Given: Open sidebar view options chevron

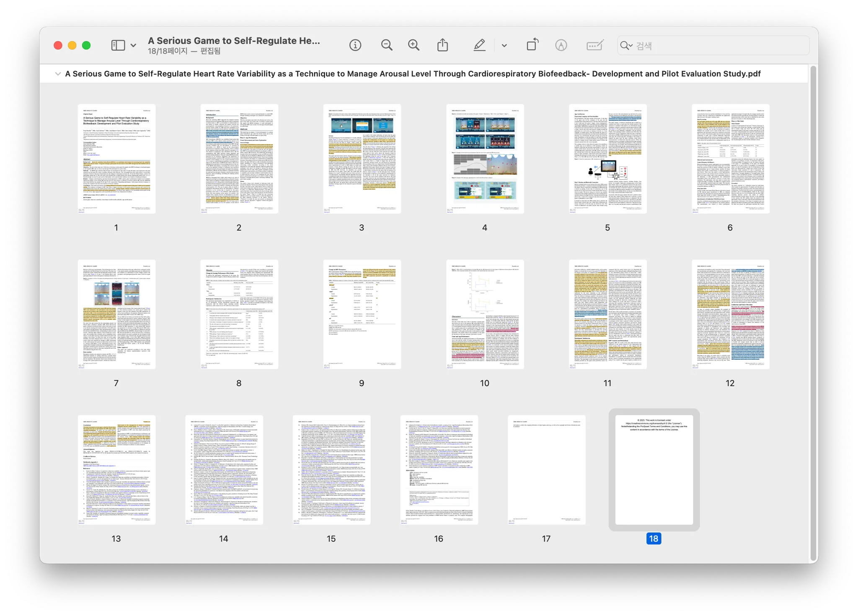Looking at the screenshot, I should click(133, 45).
